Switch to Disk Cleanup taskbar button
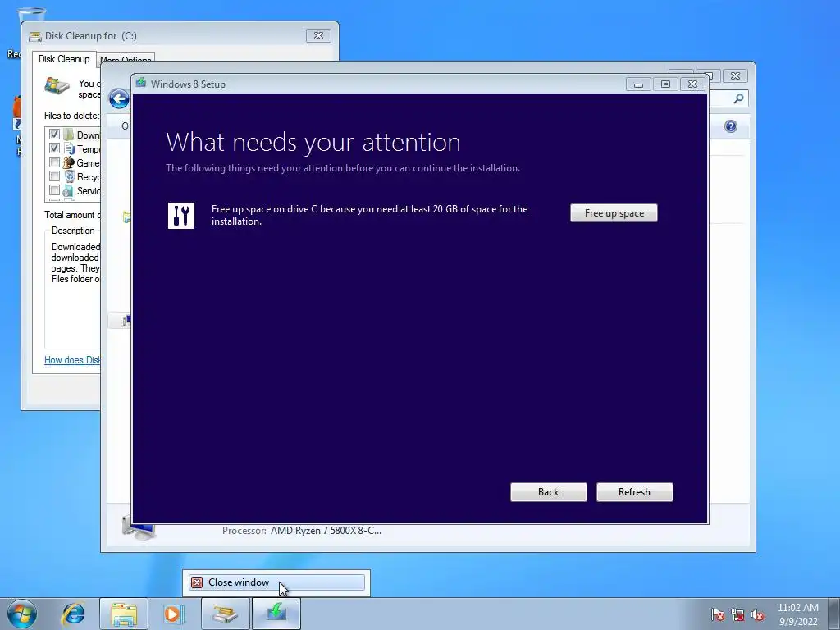Image resolution: width=840 pixels, height=630 pixels. pos(225,614)
